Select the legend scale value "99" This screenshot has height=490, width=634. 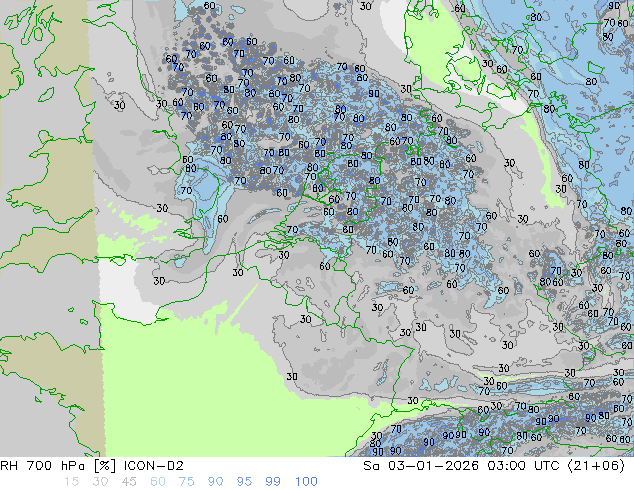pos(273,482)
